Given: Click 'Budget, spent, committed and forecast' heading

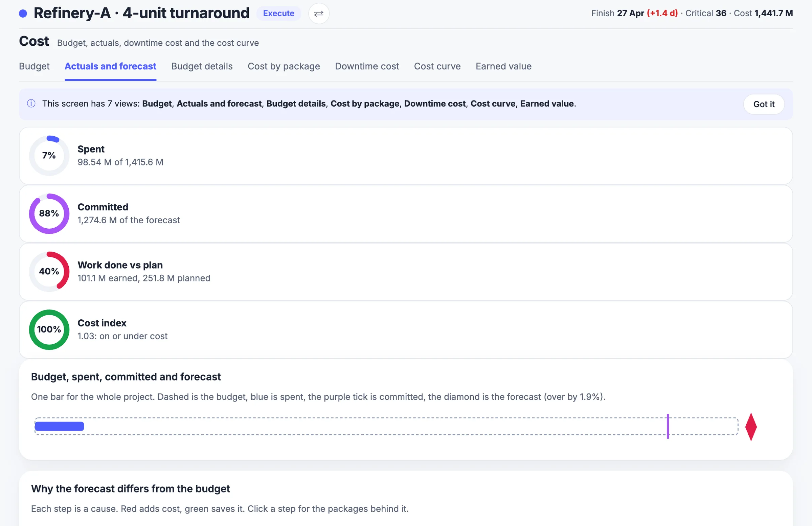Looking at the screenshot, I should (126, 377).
